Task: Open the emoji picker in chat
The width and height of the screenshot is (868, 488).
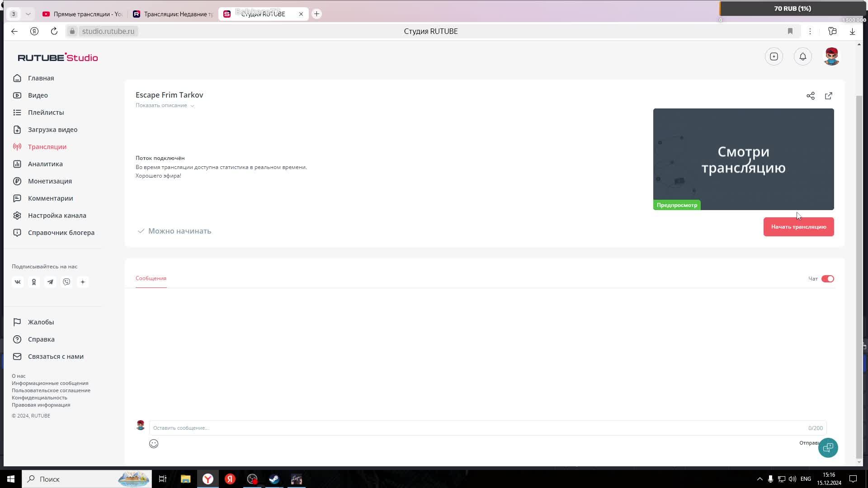Action: click(x=154, y=444)
